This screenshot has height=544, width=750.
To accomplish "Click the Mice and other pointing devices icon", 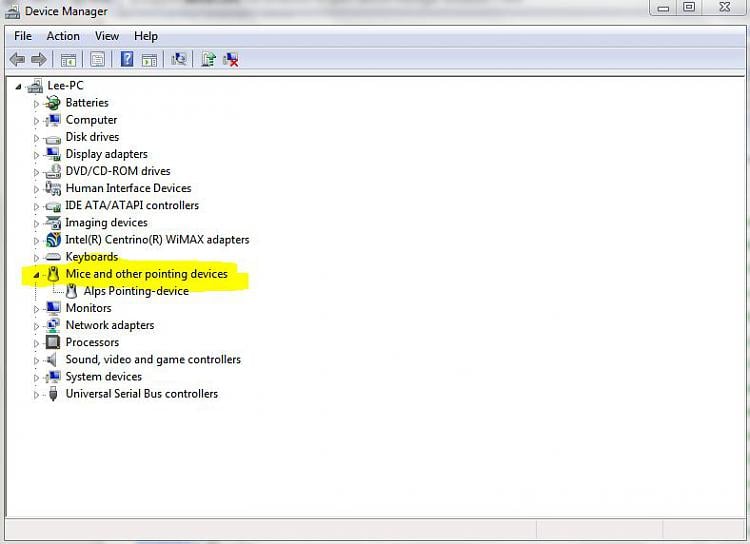I will tap(53, 274).
